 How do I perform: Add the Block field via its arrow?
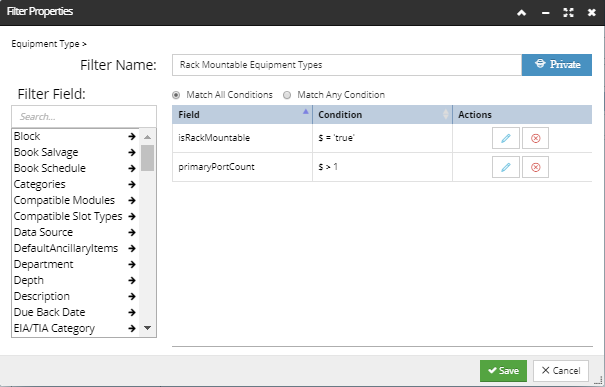[x=132, y=136]
